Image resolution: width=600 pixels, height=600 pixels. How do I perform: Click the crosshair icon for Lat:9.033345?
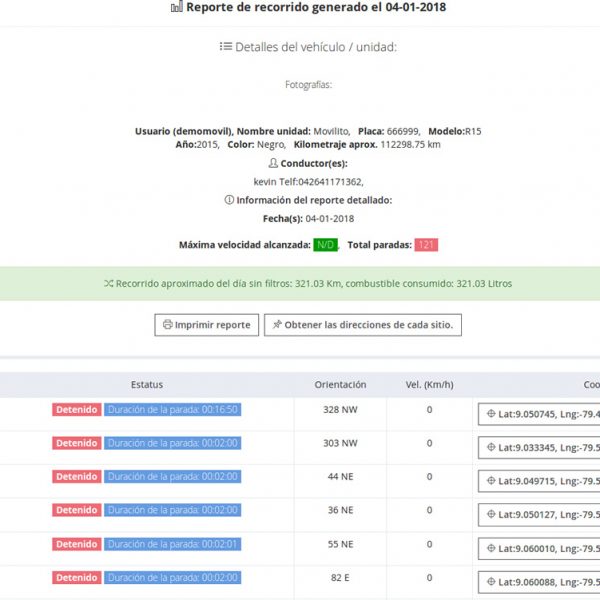point(491,448)
